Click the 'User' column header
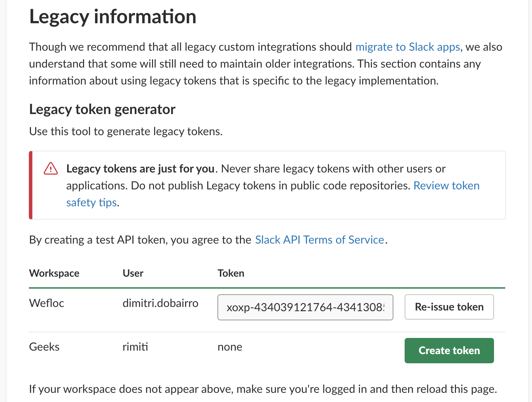532x402 pixels. click(x=133, y=273)
